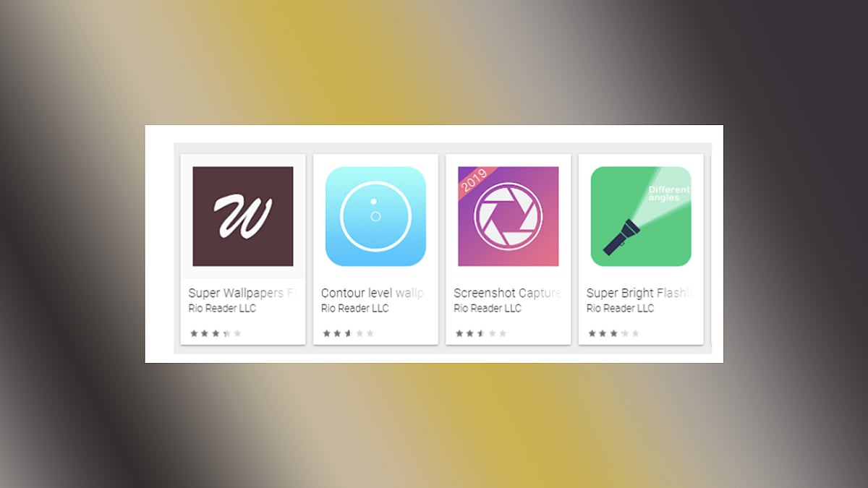Open Rio Reader LLC under Screenshot Capture

(488, 308)
